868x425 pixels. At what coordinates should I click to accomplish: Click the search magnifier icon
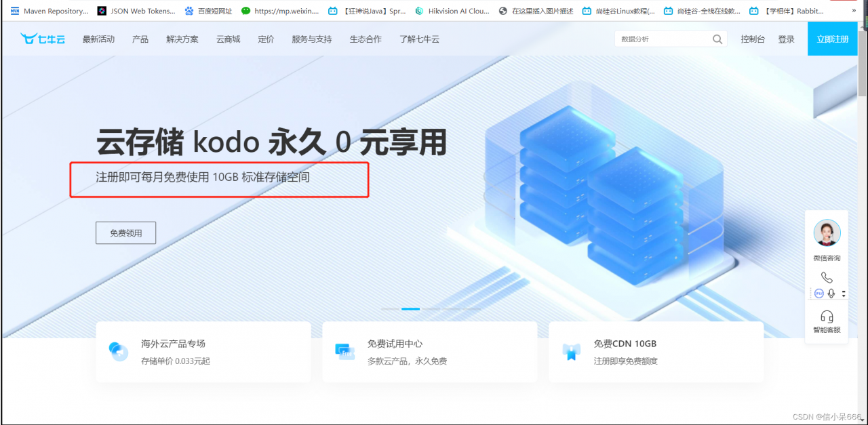tap(717, 39)
